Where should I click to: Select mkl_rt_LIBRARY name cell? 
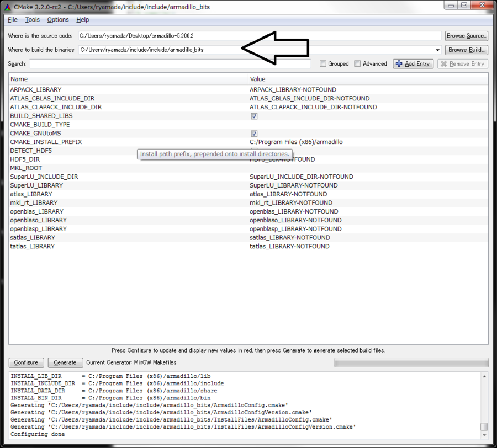coord(34,203)
